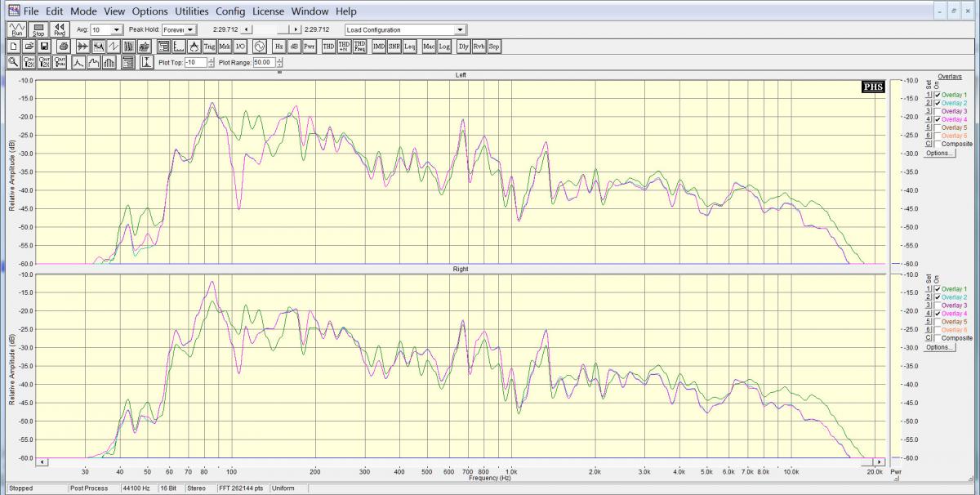Click the save floppy disk icon

pos(44,47)
